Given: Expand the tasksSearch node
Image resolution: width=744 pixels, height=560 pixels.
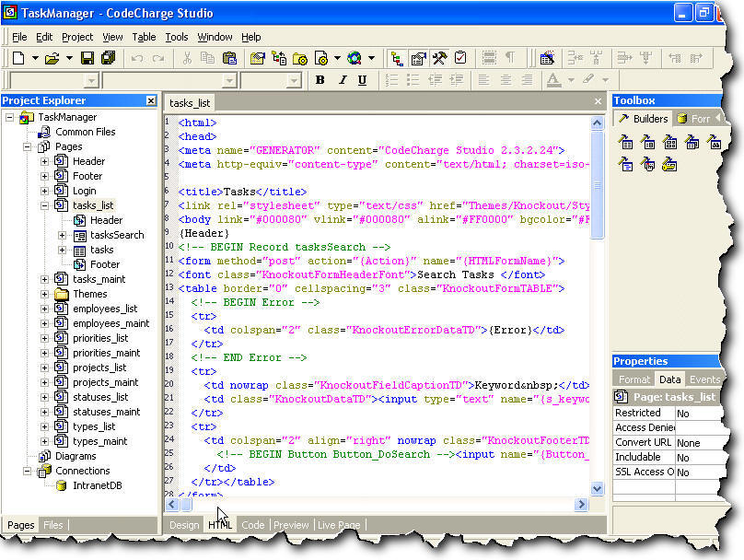Looking at the screenshot, I should [x=63, y=235].
